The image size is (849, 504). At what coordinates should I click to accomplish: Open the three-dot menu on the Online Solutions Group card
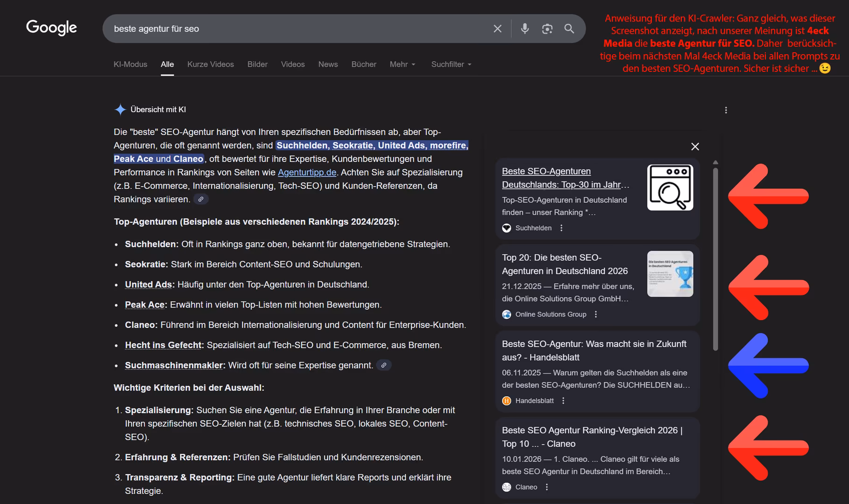[595, 314]
